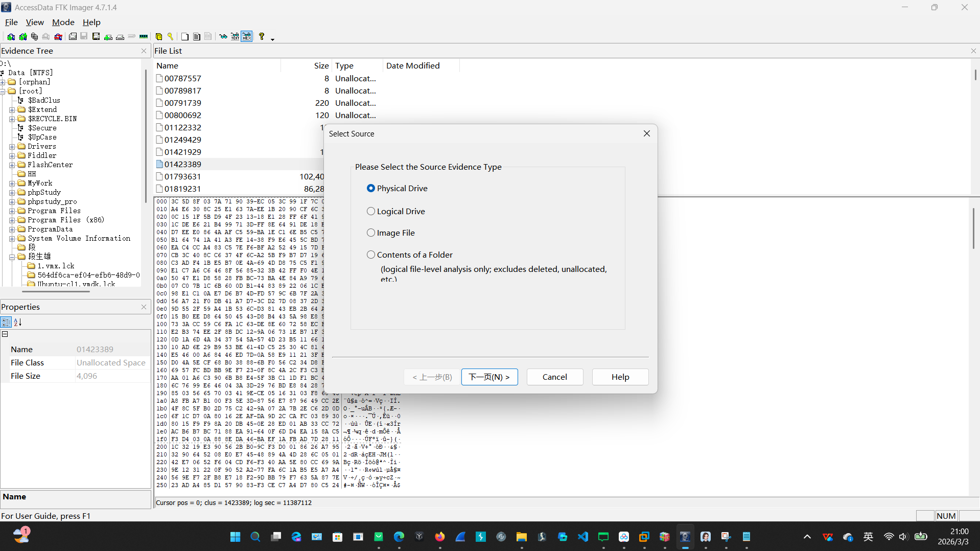980x551 pixels.
Task: Open the View menu
Action: coord(35,22)
